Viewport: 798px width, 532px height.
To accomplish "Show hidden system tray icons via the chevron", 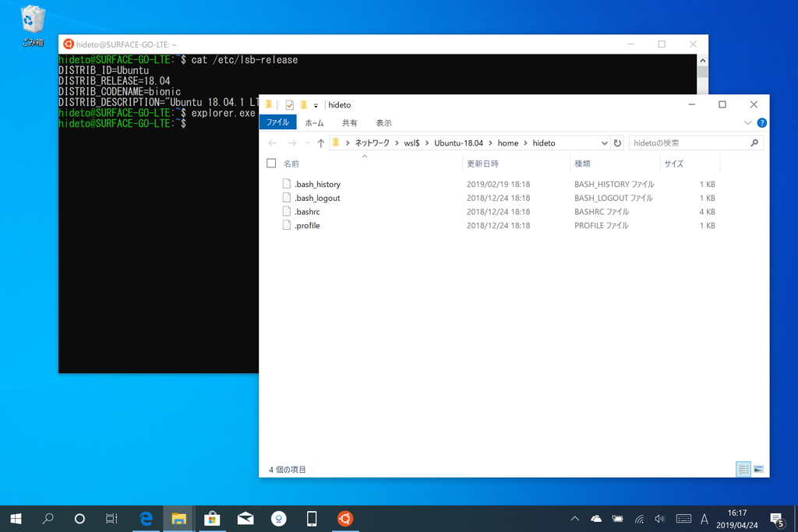I will tap(575, 518).
